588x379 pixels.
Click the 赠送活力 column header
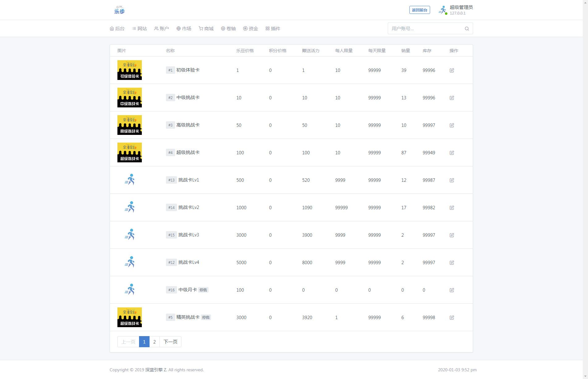pyautogui.click(x=311, y=51)
